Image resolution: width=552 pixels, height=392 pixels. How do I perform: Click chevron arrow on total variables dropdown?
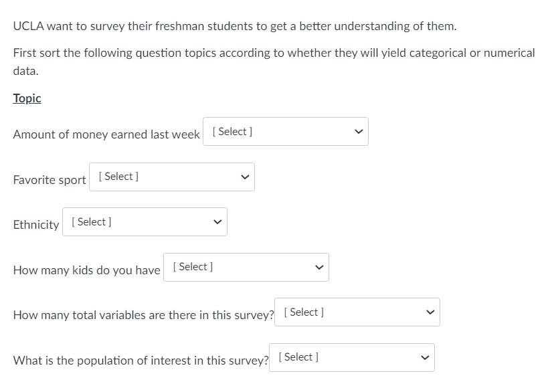tap(430, 312)
